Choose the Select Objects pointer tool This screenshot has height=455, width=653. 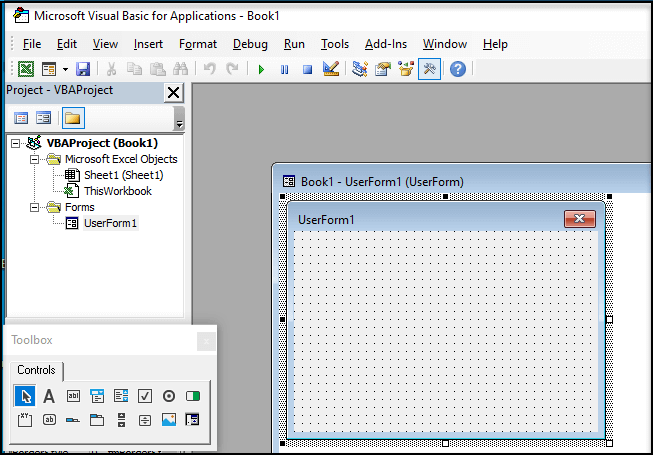pos(25,396)
